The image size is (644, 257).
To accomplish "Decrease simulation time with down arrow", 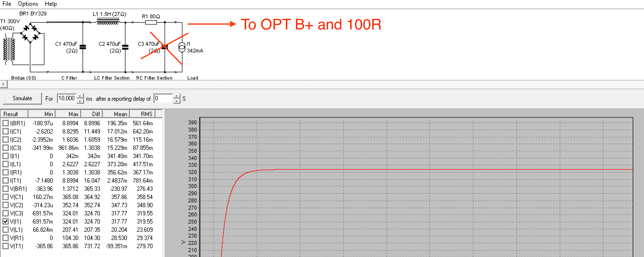I will point(80,101).
